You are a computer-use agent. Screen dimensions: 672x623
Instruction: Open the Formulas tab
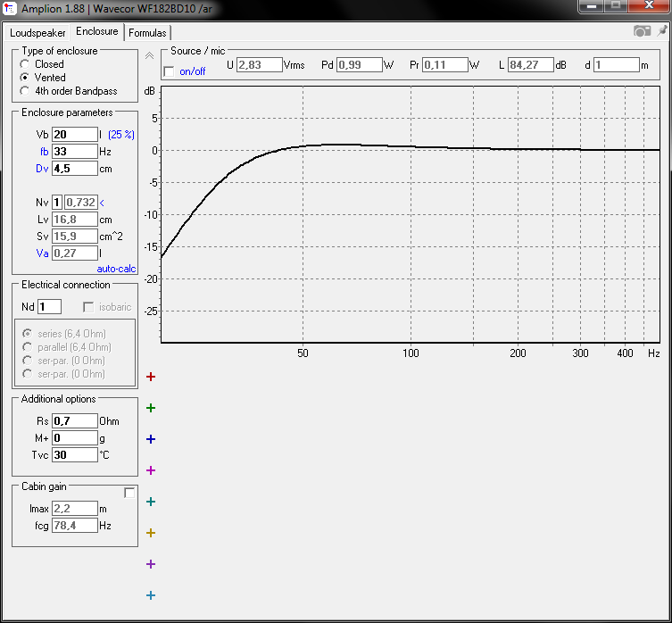tap(147, 33)
